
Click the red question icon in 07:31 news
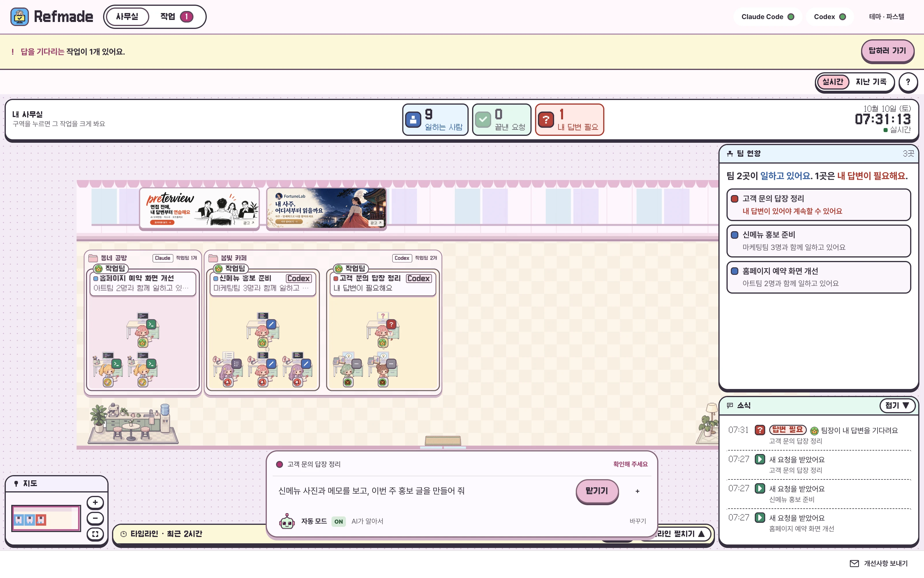point(760,430)
